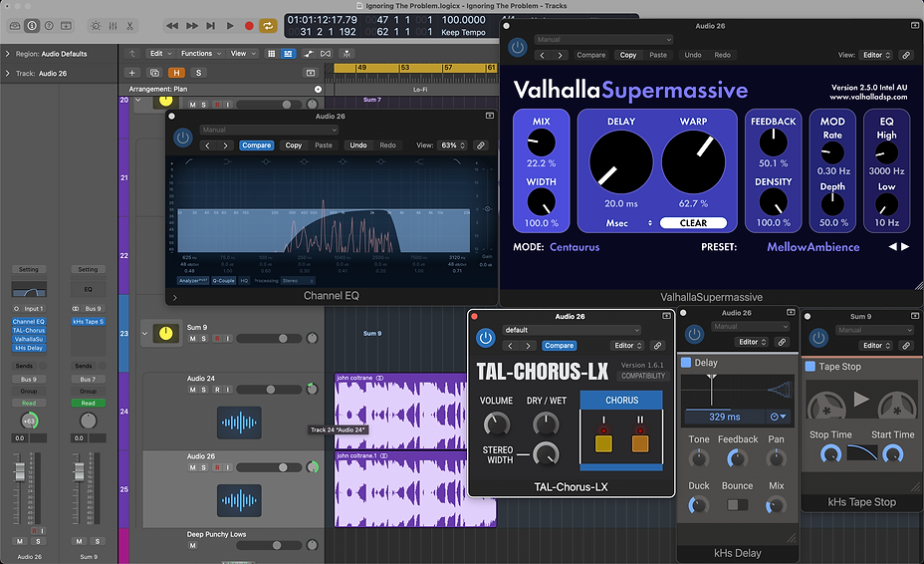This screenshot has height=564, width=924.
Task: Open default preset dropdown in TAL-Chorus-LX
Action: pos(571,330)
